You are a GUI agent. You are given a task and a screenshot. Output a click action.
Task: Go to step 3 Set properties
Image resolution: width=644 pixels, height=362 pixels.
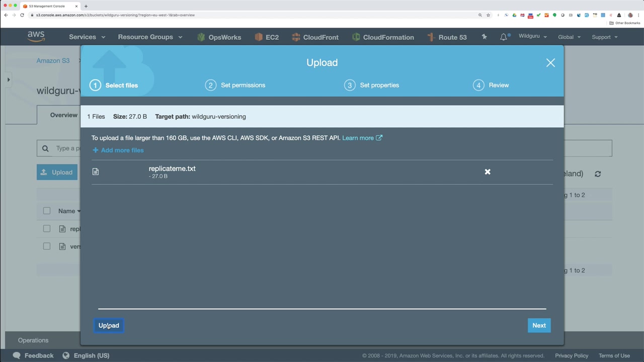[x=372, y=85]
